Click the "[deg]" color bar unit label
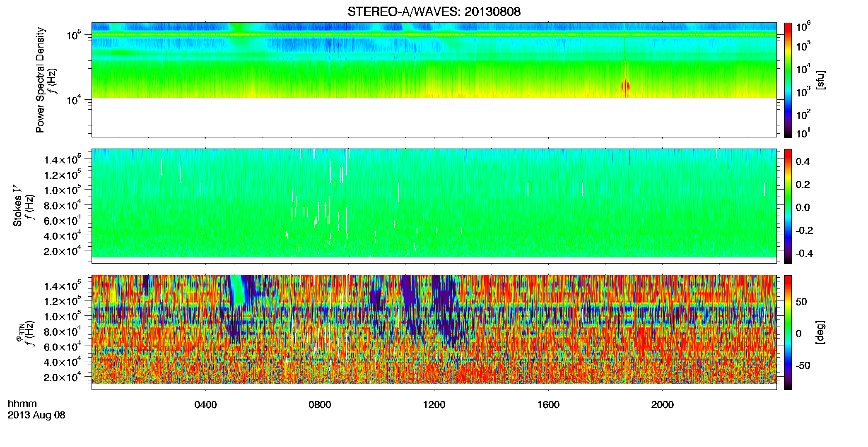This screenshot has height=447, width=868. pos(820,332)
